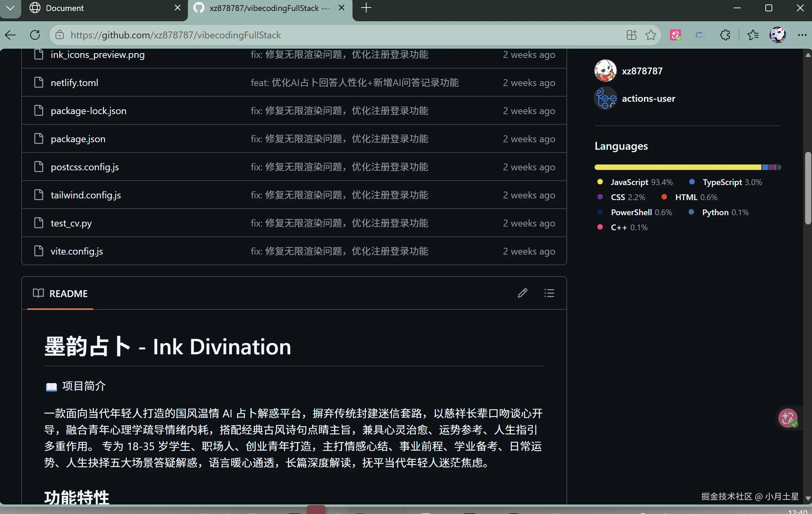Open the package.json file
The image size is (812, 514).
(78, 139)
